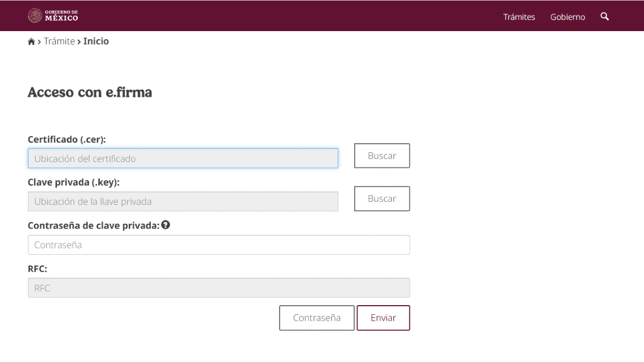The height and width of the screenshot is (362, 644).
Task: Open the Trámites menu item
Action: click(519, 17)
